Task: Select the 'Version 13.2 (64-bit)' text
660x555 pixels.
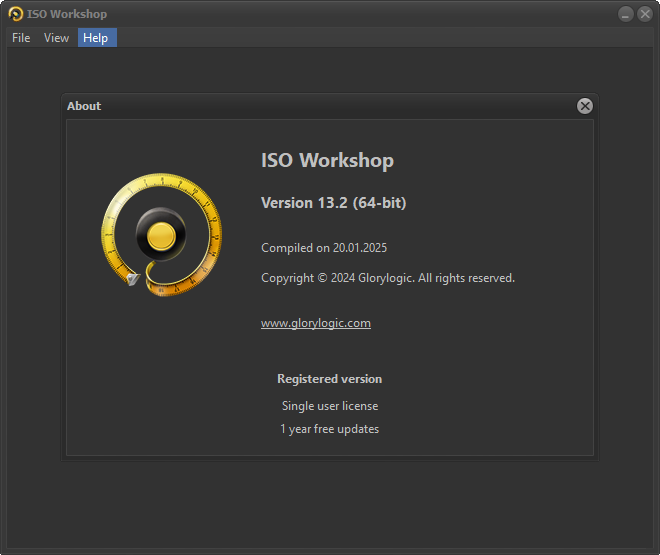Action: click(x=333, y=203)
